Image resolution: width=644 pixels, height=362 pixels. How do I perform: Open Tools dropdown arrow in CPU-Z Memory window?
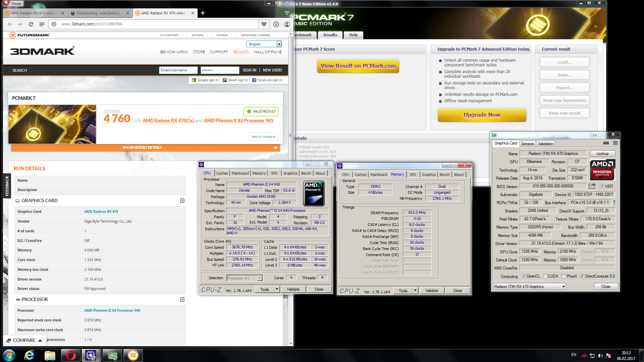point(416,291)
